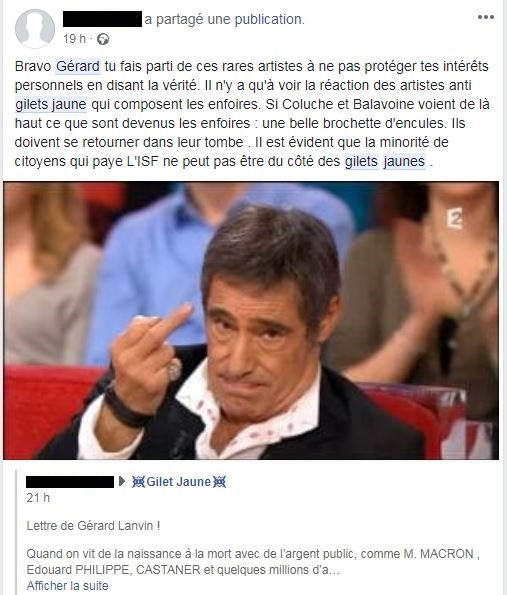Click the highlighted 'jaunes' word in last line

coord(404,162)
